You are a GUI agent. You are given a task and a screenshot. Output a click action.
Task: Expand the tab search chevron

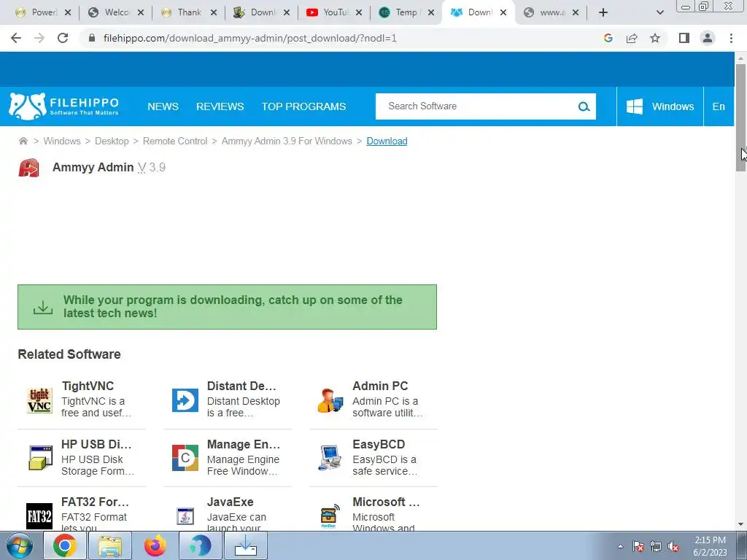pyautogui.click(x=659, y=12)
